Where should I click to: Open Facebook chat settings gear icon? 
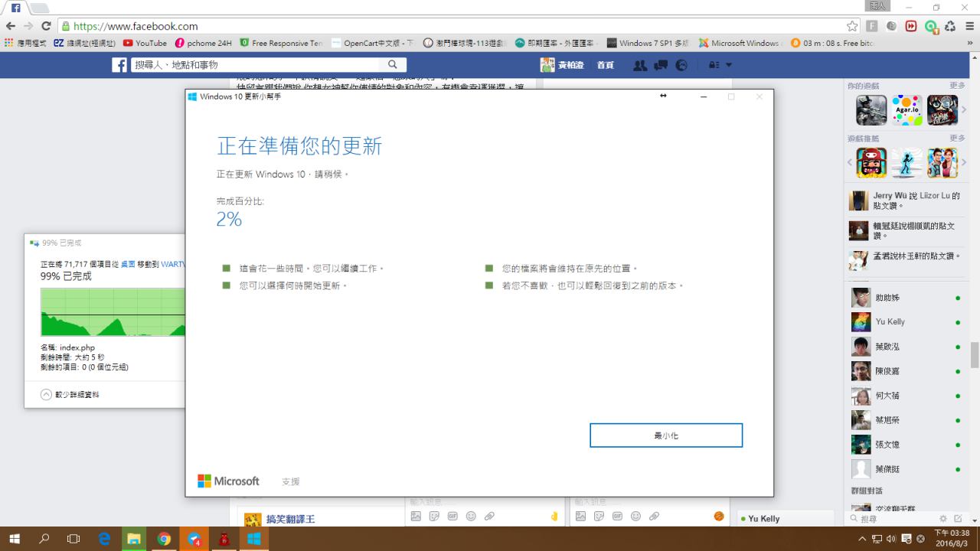943,519
